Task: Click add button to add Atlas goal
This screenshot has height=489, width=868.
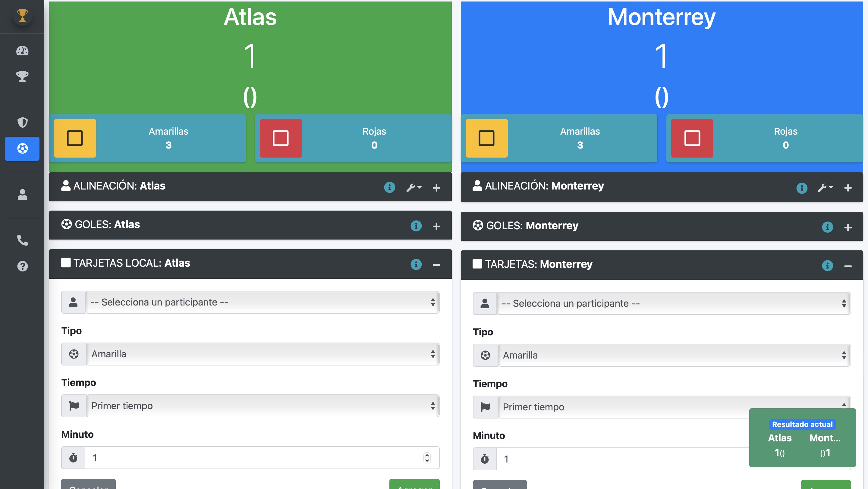Action: (x=436, y=225)
